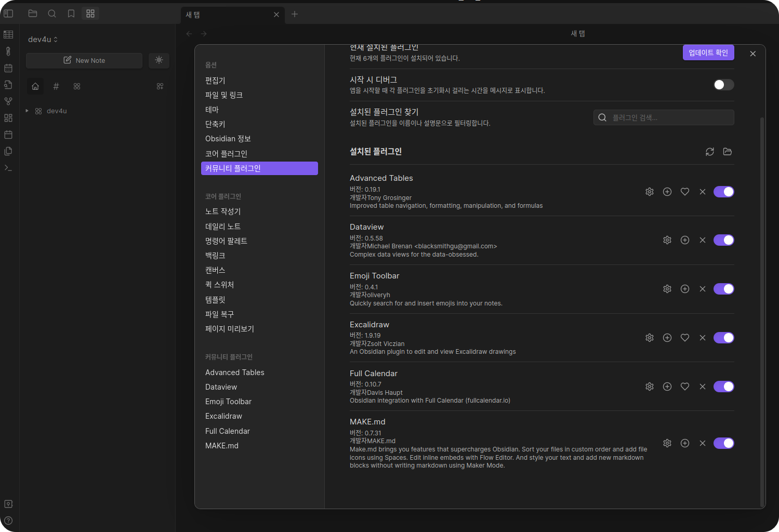779x532 pixels.
Task: Open the home space icon
Action: [x=35, y=86]
